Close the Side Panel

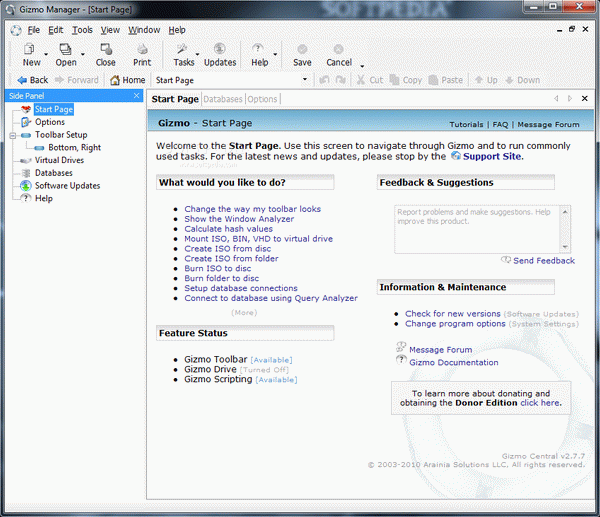click(137, 96)
